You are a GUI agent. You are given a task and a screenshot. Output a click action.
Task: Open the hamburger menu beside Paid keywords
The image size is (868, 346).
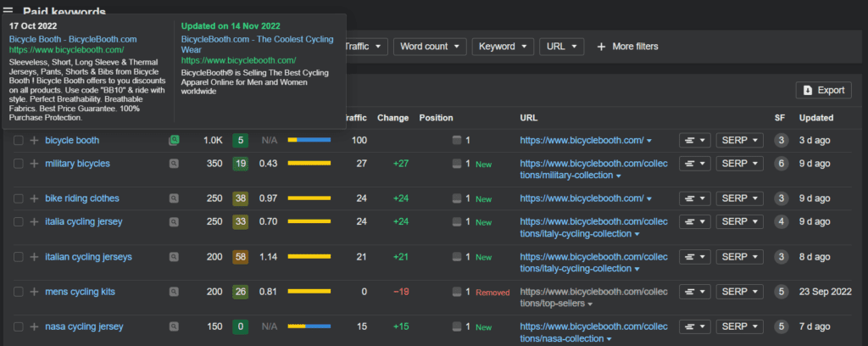click(8, 10)
